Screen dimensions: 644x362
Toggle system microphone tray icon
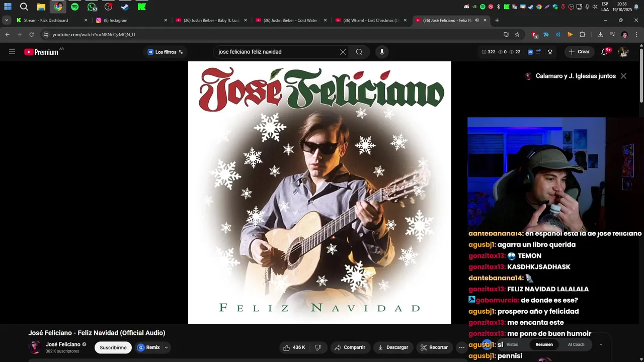(x=587, y=7)
